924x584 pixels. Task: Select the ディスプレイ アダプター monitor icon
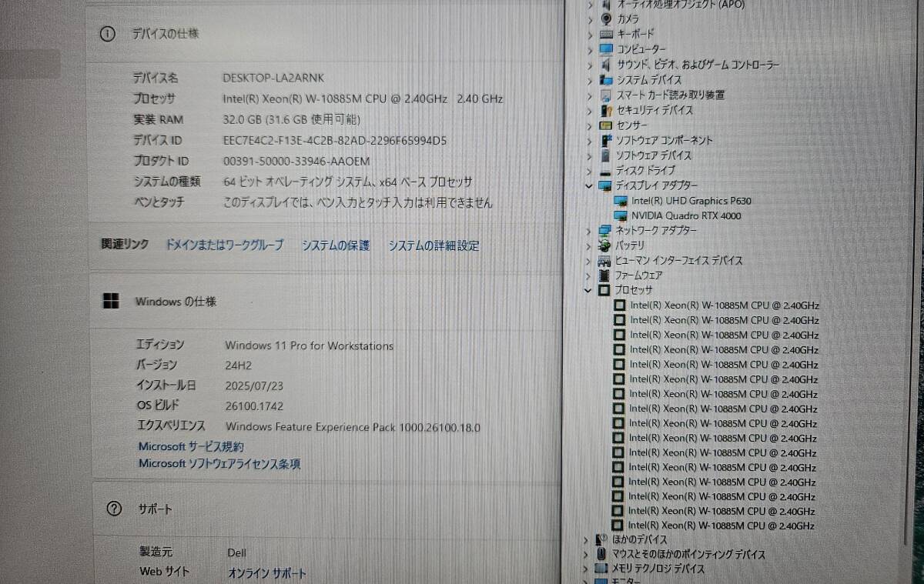click(x=606, y=185)
